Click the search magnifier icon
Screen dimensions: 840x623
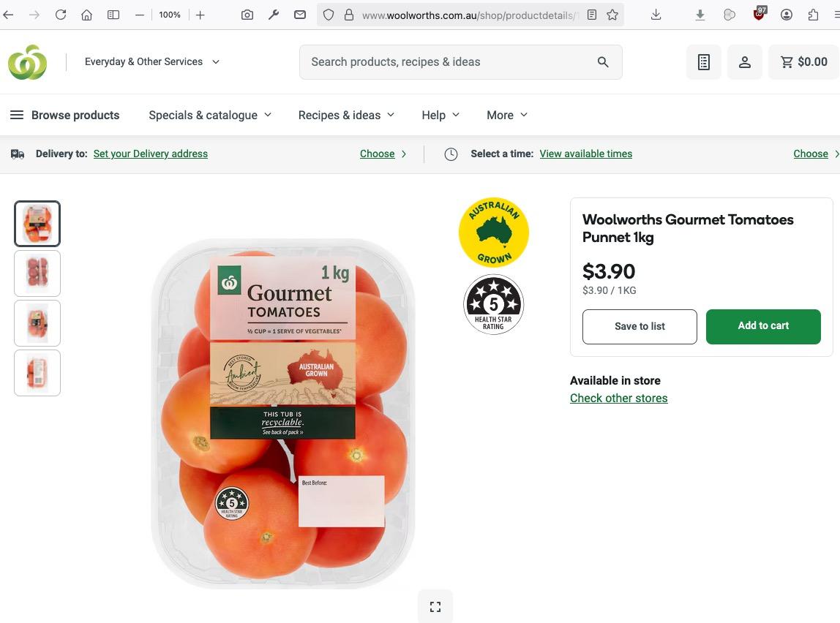tap(603, 62)
